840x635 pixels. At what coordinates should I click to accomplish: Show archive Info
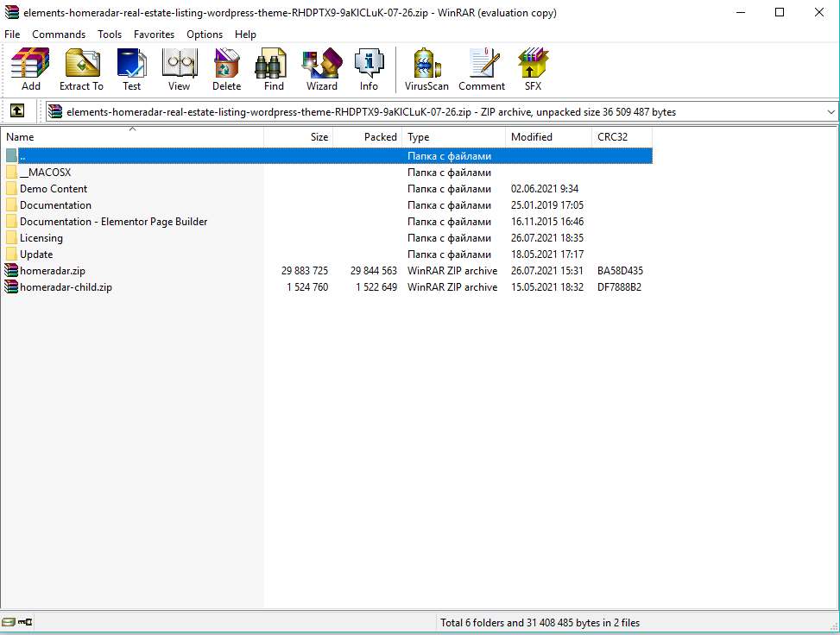(369, 69)
